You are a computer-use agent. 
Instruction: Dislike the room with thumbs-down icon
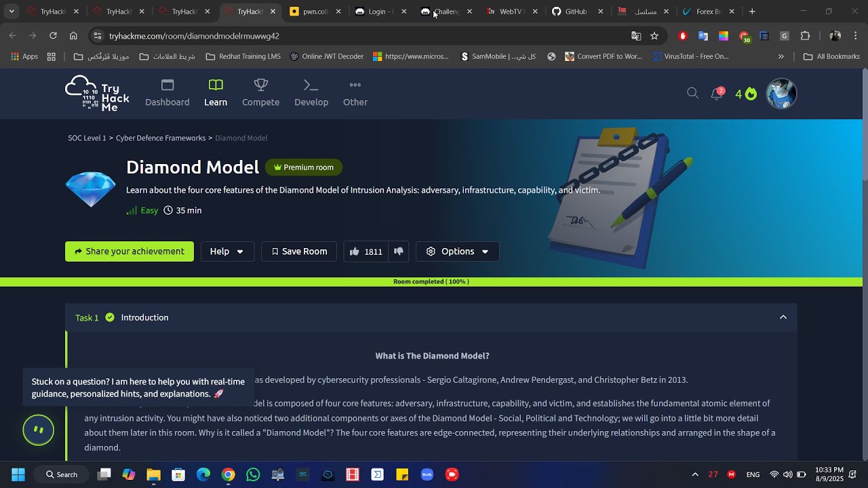point(399,251)
